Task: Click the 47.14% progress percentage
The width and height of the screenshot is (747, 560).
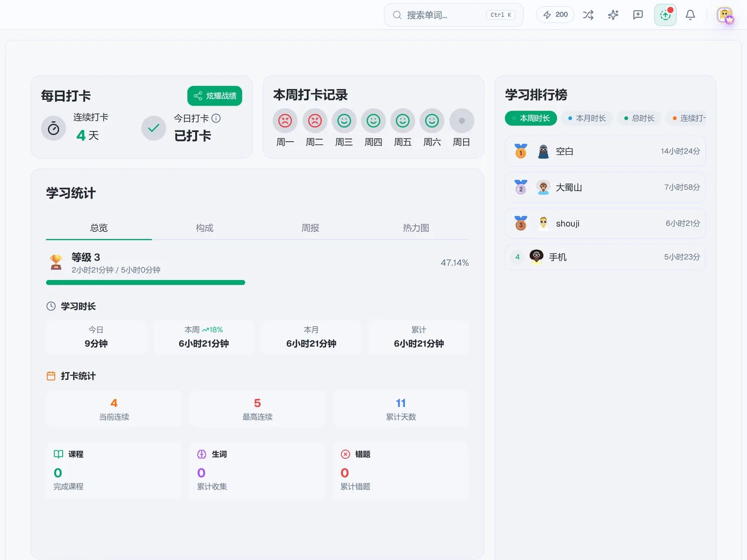Action: (454, 263)
